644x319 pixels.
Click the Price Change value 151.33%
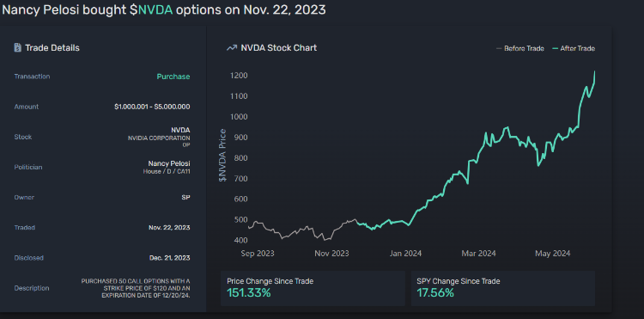[249, 293]
